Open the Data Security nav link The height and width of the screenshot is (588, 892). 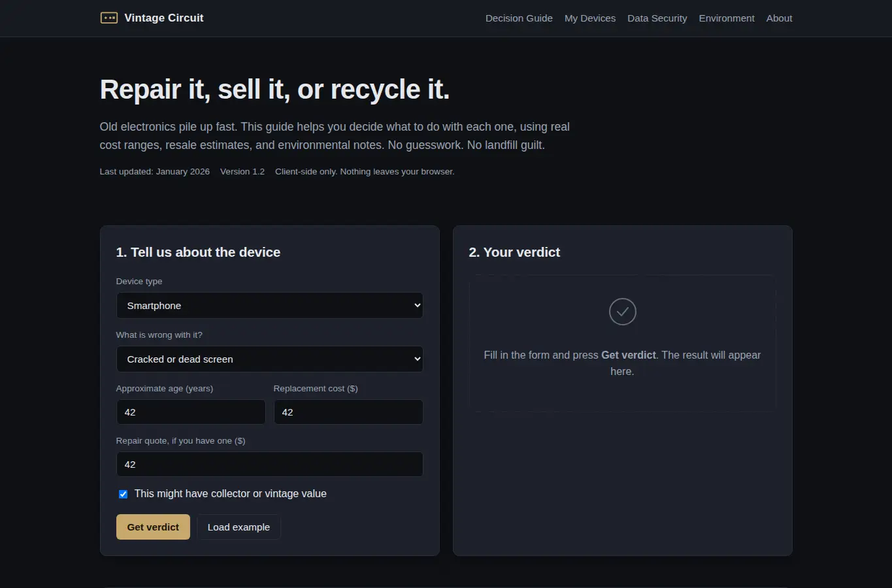click(x=657, y=18)
